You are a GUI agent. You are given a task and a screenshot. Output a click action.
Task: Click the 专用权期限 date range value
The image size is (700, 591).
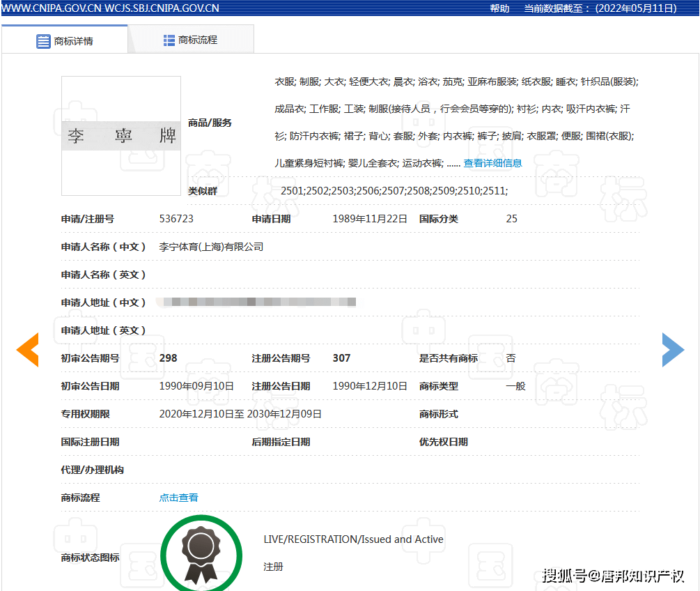pyautogui.click(x=240, y=414)
